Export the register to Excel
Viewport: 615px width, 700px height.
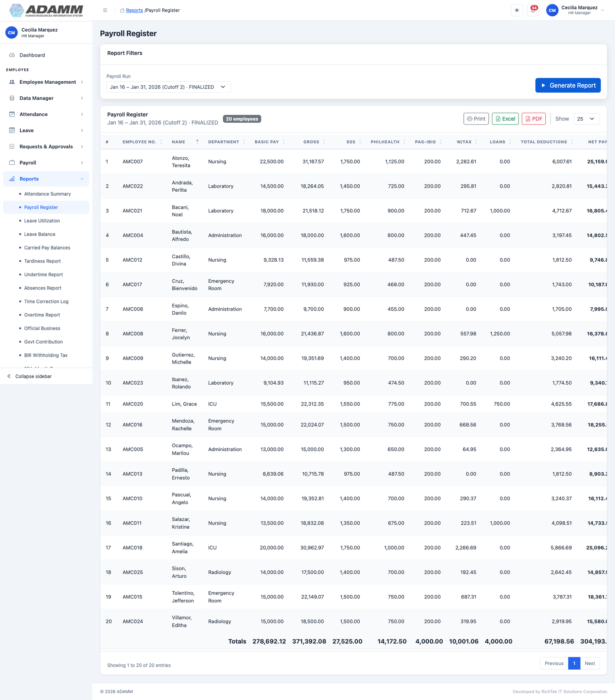(505, 119)
